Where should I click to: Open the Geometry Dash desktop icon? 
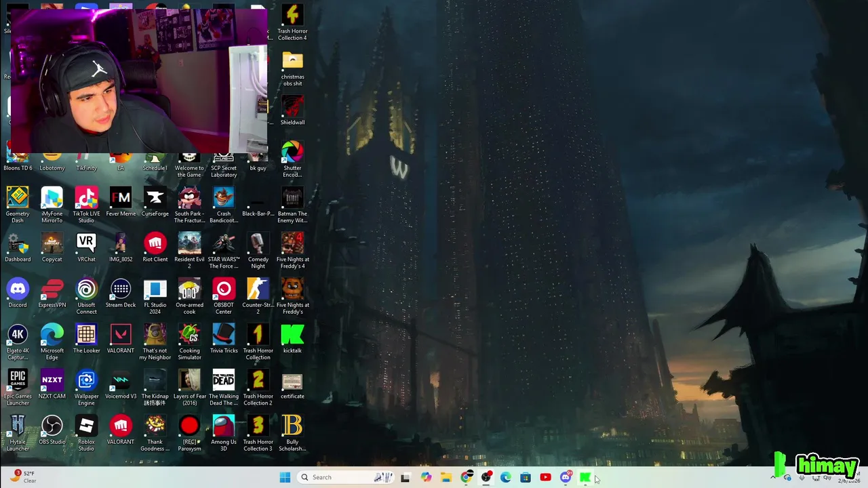click(x=18, y=205)
